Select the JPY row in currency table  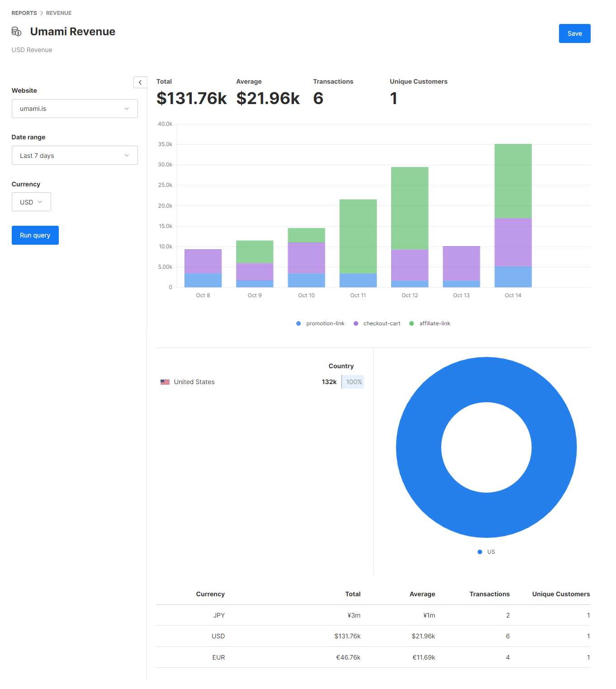point(373,615)
